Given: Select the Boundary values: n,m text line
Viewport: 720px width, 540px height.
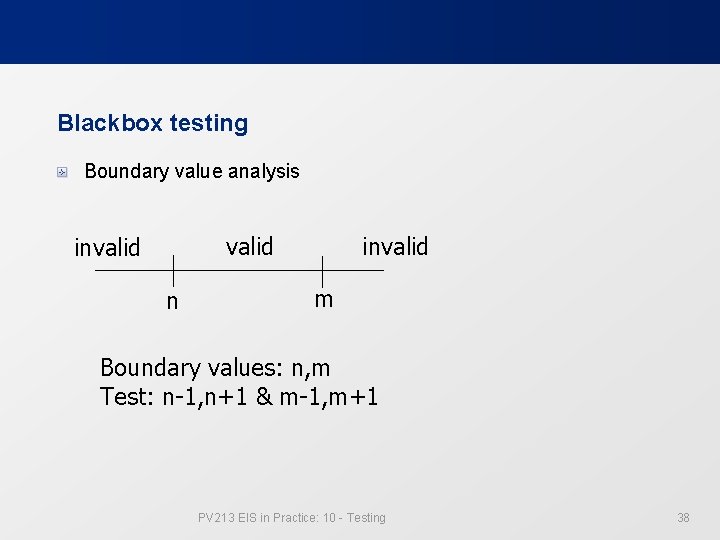Looking at the screenshot, I should pos(215,368).
